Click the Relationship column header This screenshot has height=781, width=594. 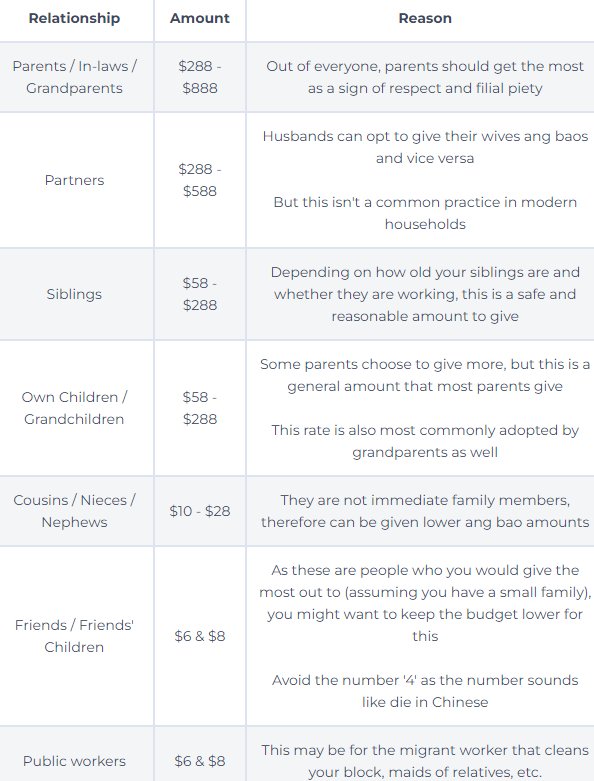click(x=74, y=18)
